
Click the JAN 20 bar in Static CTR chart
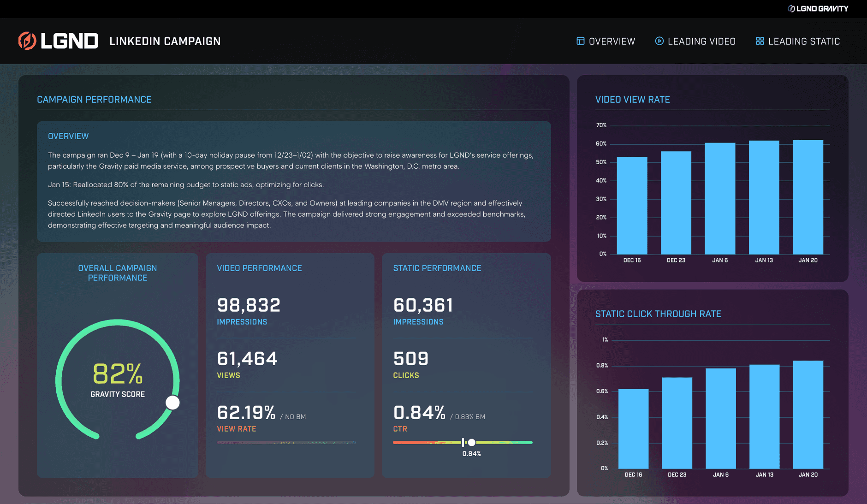tap(808, 415)
